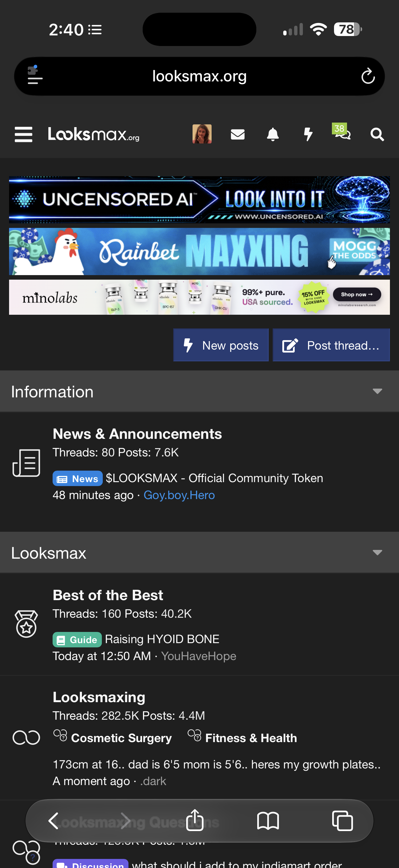The image size is (399, 868).
Task: Open the Looksmax.org logo home link
Action: pos(93,134)
